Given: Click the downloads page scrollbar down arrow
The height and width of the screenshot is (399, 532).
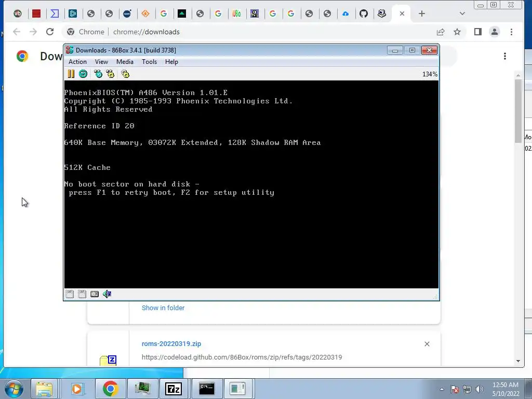Looking at the screenshot, I should click(518, 361).
